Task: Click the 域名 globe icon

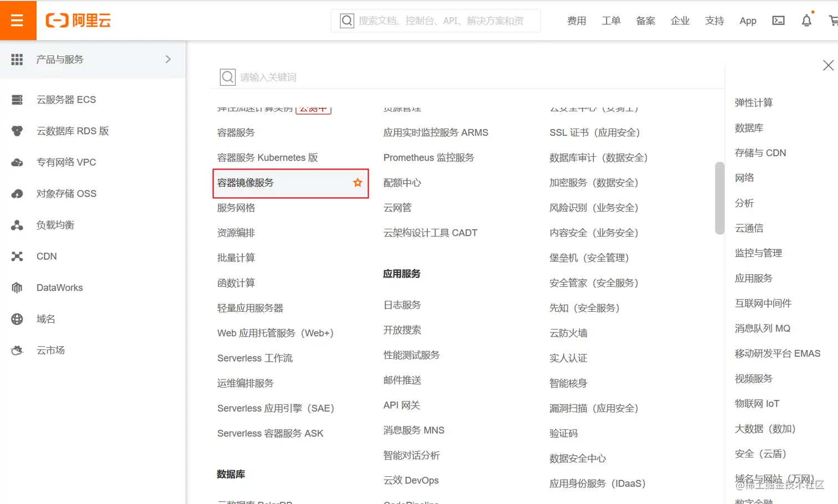Action: (17, 319)
